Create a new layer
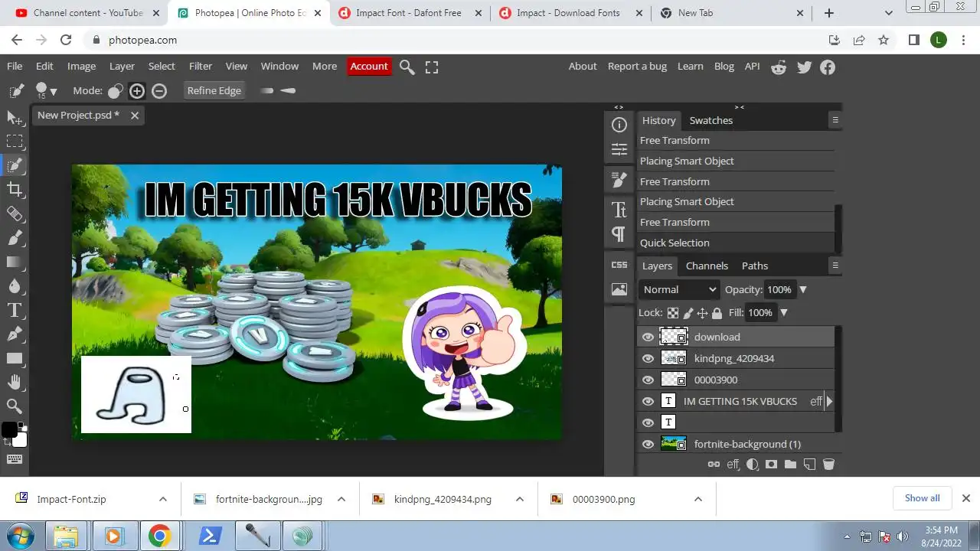The height and width of the screenshot is (551, 980). tap(809, 464)
